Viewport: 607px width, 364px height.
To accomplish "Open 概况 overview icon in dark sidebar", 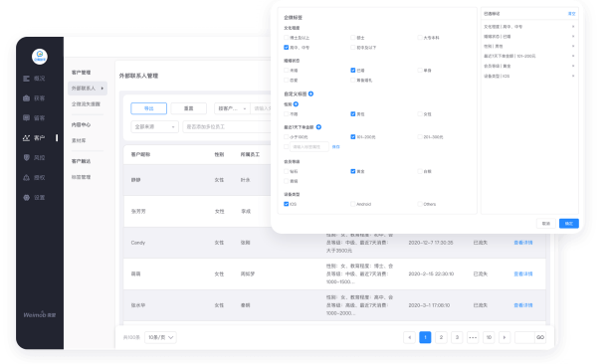I will pos(26,79).
